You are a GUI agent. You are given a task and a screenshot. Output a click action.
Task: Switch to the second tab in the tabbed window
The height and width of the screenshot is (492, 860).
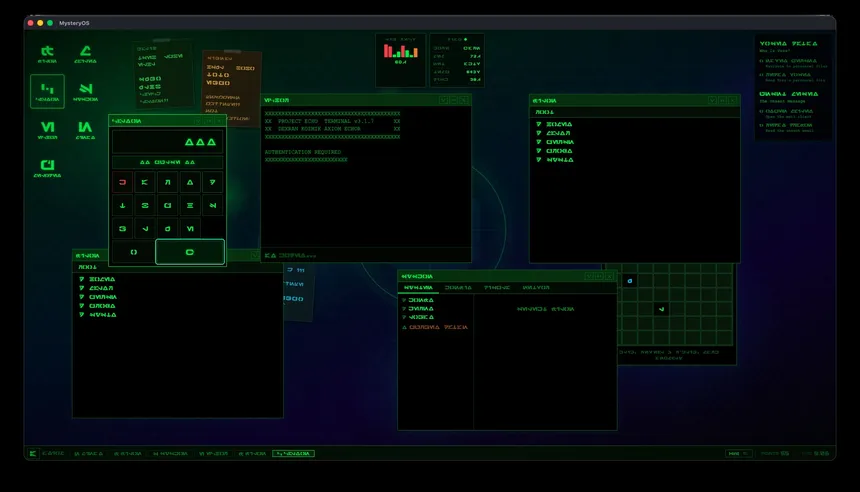459,287
